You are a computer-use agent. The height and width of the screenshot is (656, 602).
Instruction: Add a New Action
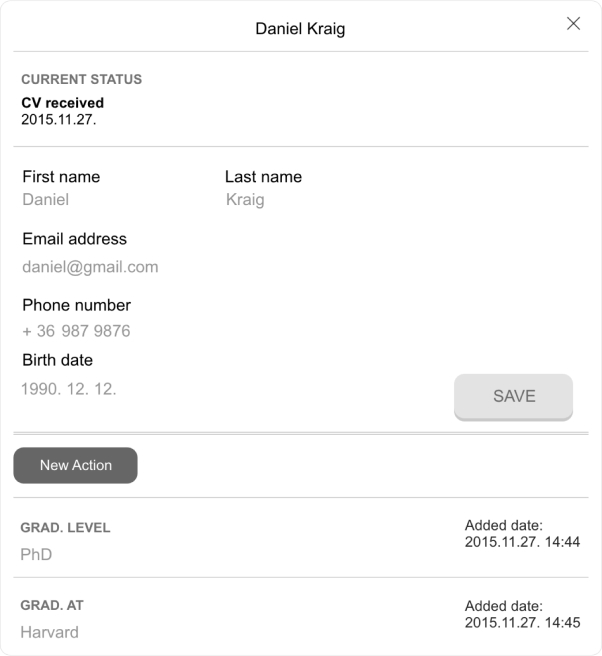pyautogui.click(x=75, y=465)
